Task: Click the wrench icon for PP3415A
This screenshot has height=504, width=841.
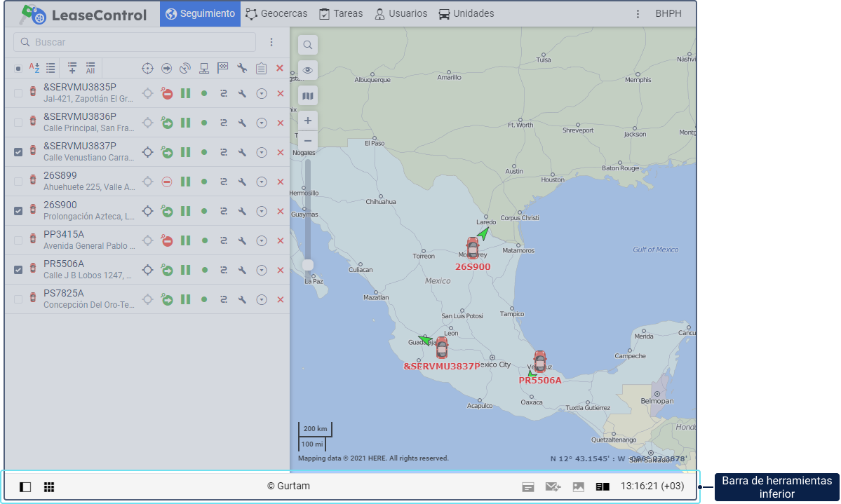Action: pyautogui.click(x=242, y=240)
